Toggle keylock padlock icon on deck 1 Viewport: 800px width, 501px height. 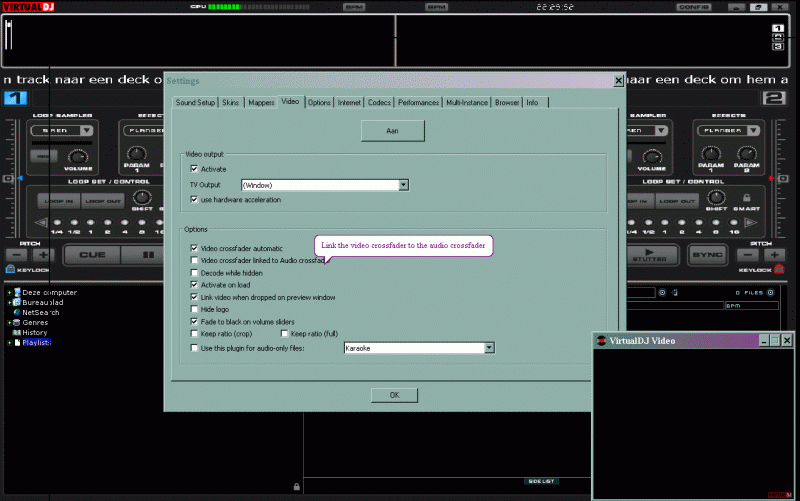pyautogui.click(x=10, y=269)
